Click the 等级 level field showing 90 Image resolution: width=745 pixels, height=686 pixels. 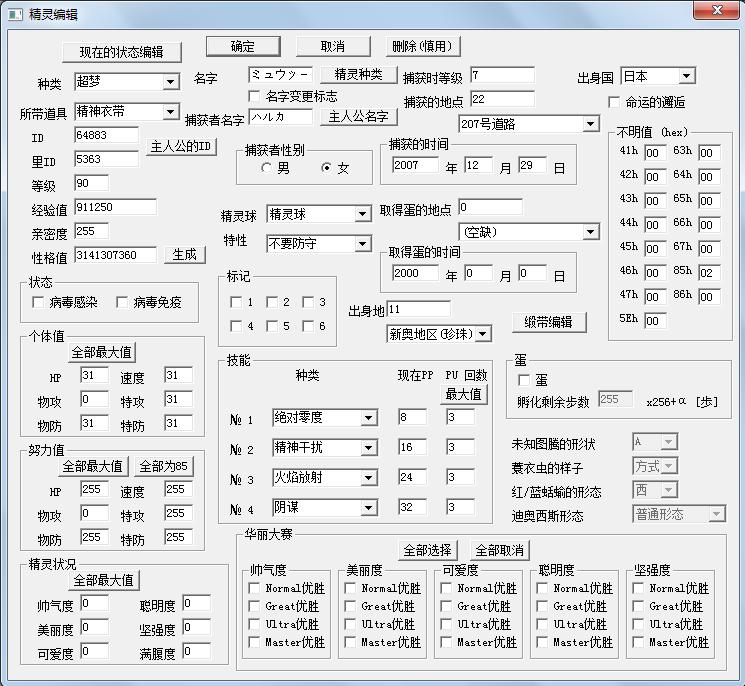click(91, 183)
